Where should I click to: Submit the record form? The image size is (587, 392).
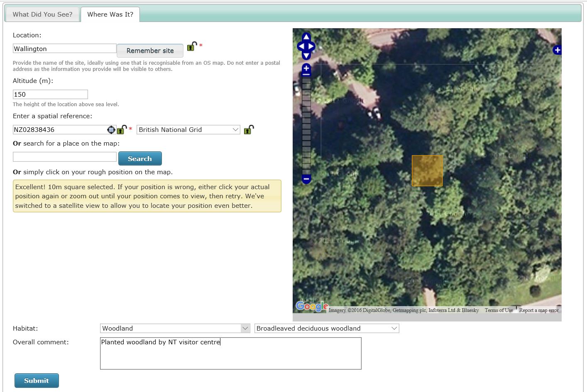(x=37, y=380)
